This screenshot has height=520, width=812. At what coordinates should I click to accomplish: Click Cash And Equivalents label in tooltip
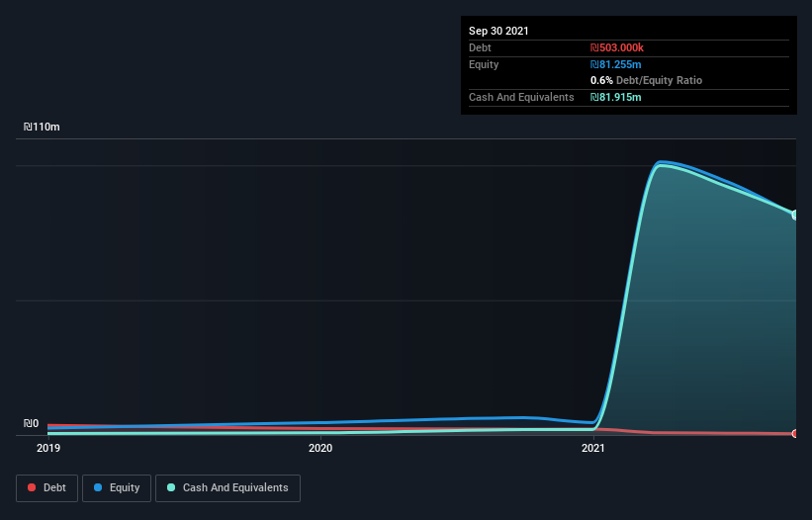click(x=521, y=97)
